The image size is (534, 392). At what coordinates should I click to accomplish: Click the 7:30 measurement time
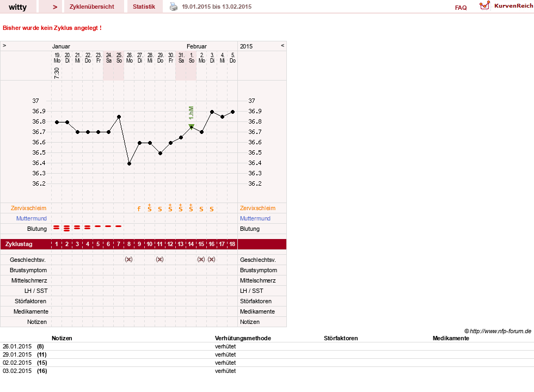click(x=57, y=73)
